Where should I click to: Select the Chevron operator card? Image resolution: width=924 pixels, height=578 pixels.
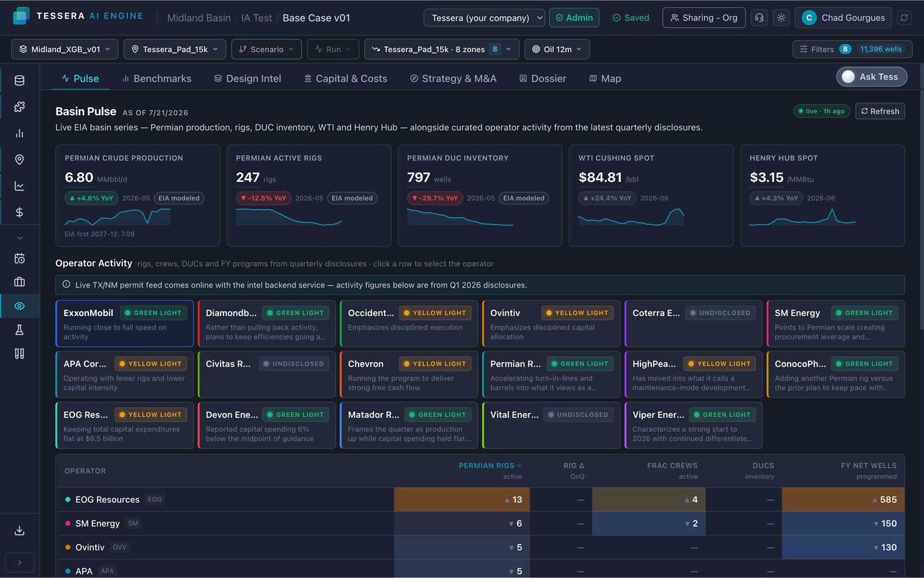[409, 374]
